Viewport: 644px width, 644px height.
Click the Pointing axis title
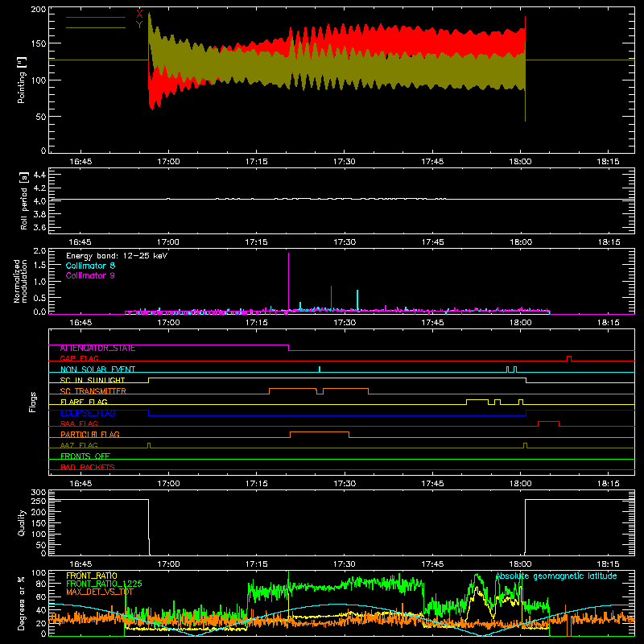22,80
